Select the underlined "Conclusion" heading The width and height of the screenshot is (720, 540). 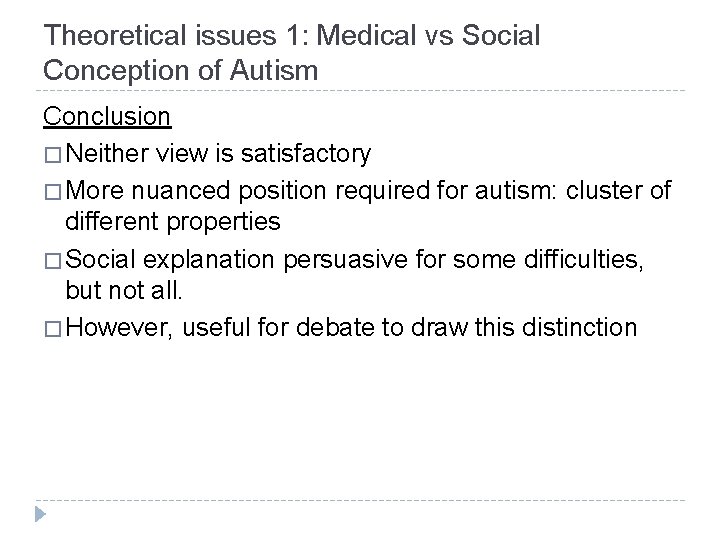(107, 118)
